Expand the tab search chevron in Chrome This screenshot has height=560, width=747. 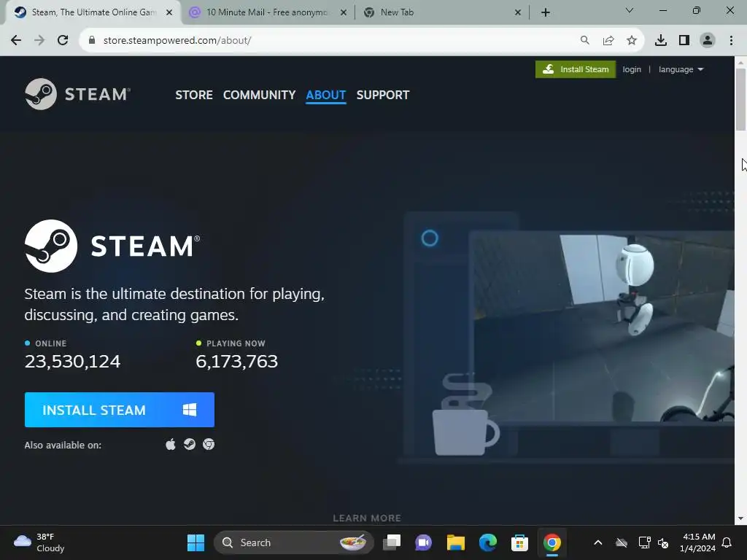[630, 10]
